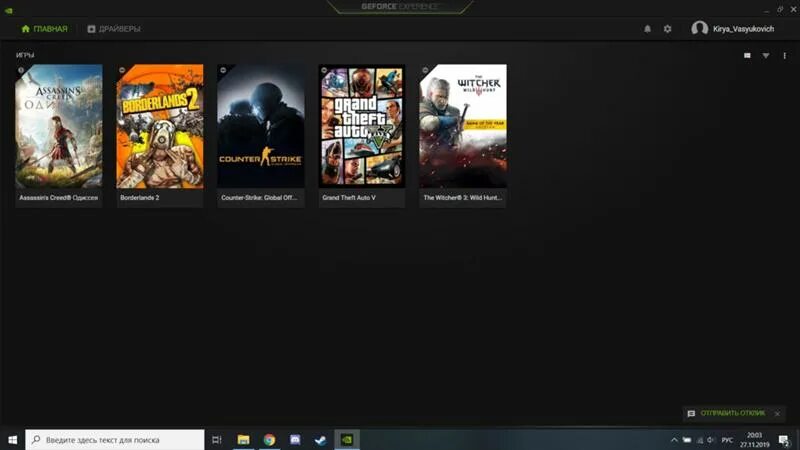
Task: Click the Grand Theft Auto V title label
Action: click(x=349, y=198)
